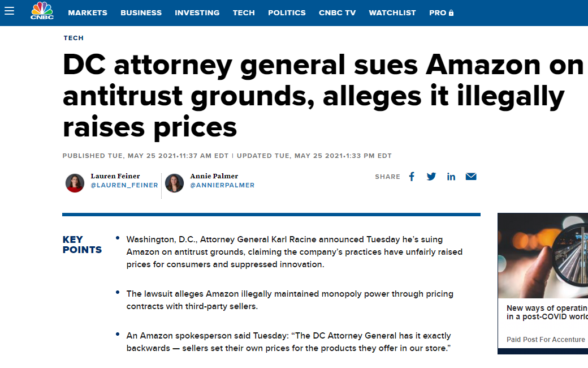Open Annie Palmer's author photo
588x368 pixels.
174,183
